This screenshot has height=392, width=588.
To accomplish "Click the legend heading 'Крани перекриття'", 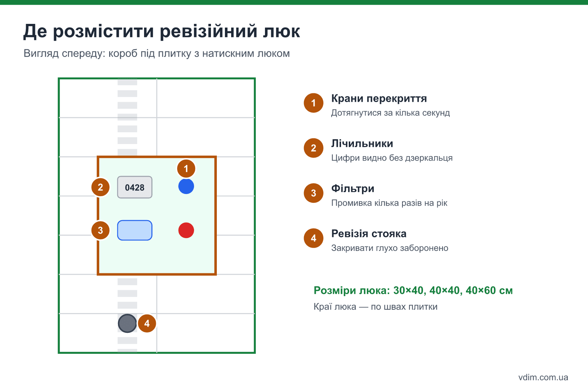I will [379, 98].
